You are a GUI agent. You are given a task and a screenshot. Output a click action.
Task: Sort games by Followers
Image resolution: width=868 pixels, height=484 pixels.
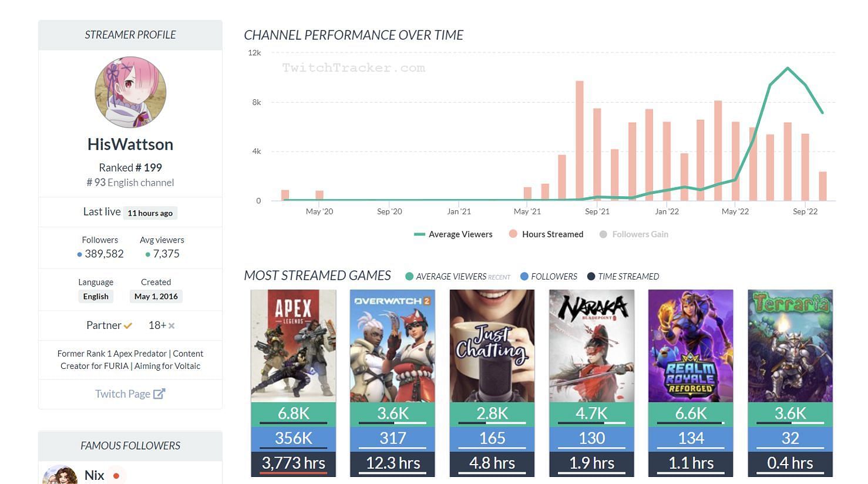click(549, 277)
